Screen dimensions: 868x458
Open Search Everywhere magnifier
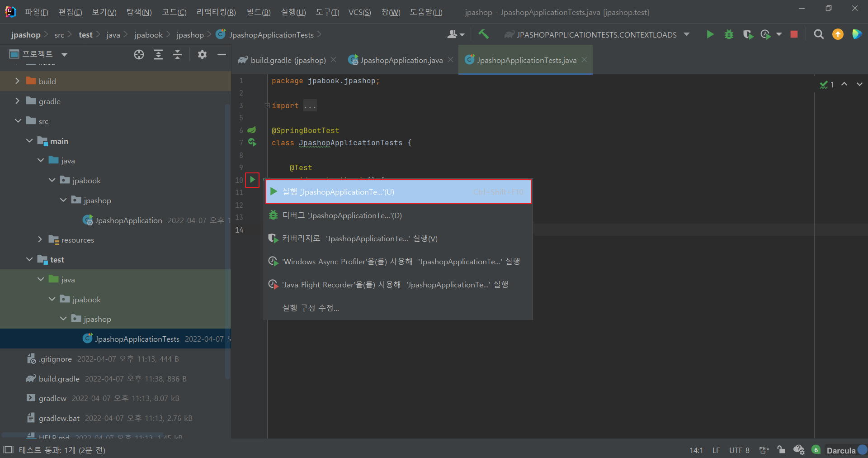click(818, 34)
